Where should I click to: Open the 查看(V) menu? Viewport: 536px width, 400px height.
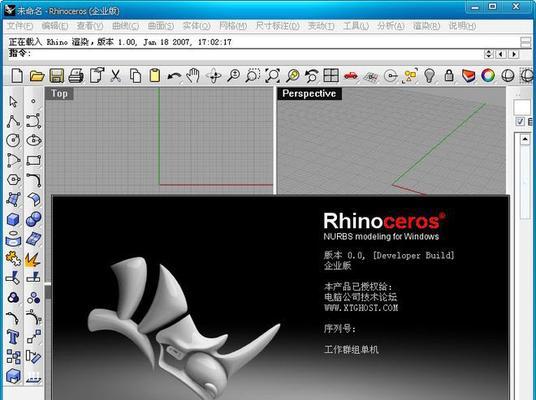[90, 26]
